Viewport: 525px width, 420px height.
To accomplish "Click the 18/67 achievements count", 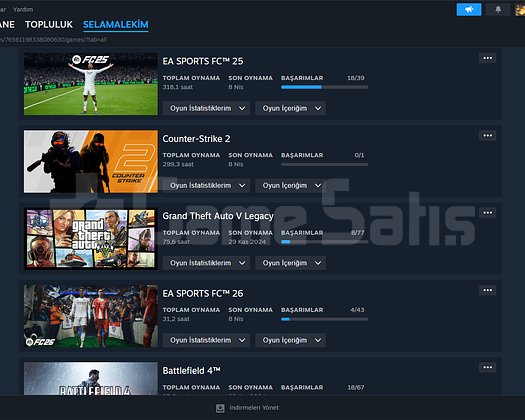I will (356, 388).
